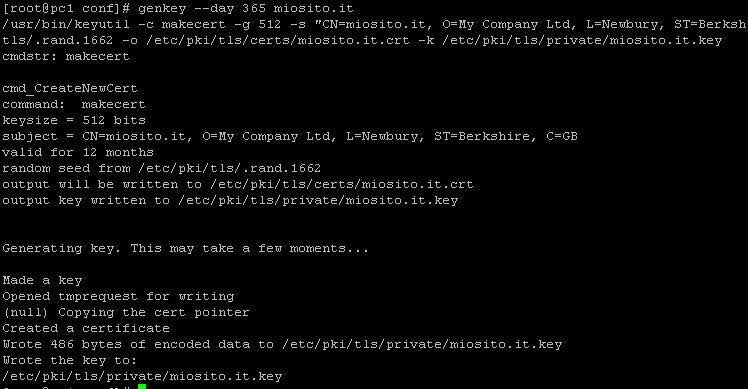Click the 'Opened tmprequest for writing' line
This screenshot has height=389, width=748.
tap(118, 296)
